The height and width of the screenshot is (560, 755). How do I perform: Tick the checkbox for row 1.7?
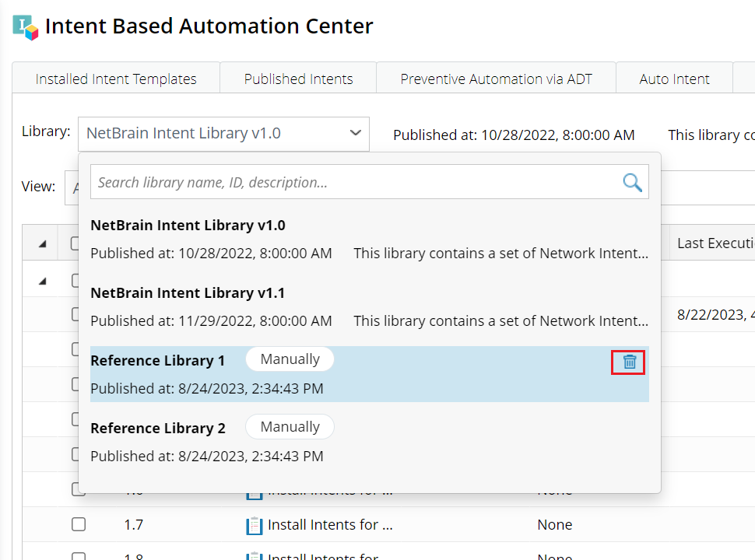click(79, 525)
